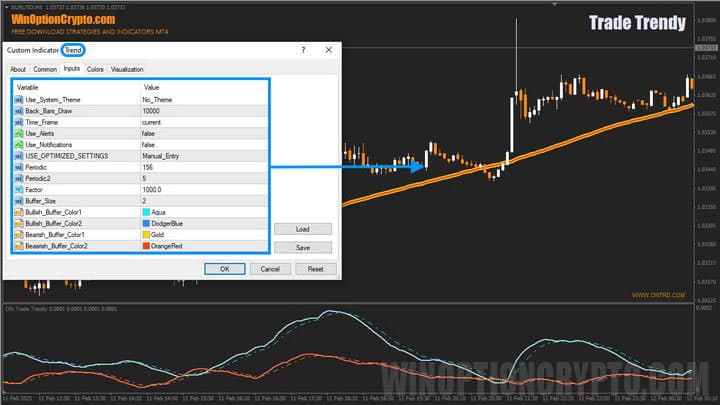Open the Use_System_Theme No_Theme value

point(160,100)
